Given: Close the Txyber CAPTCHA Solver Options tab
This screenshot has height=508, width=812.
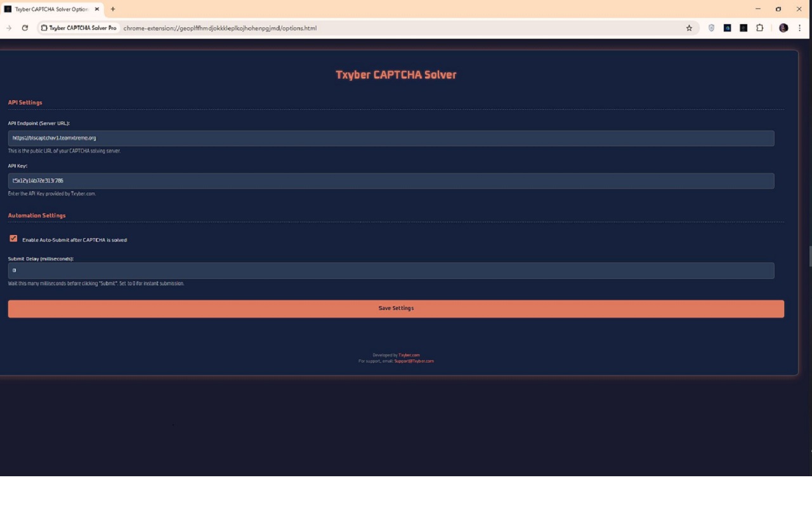Looking at the screenshot, I should point(97,9).
